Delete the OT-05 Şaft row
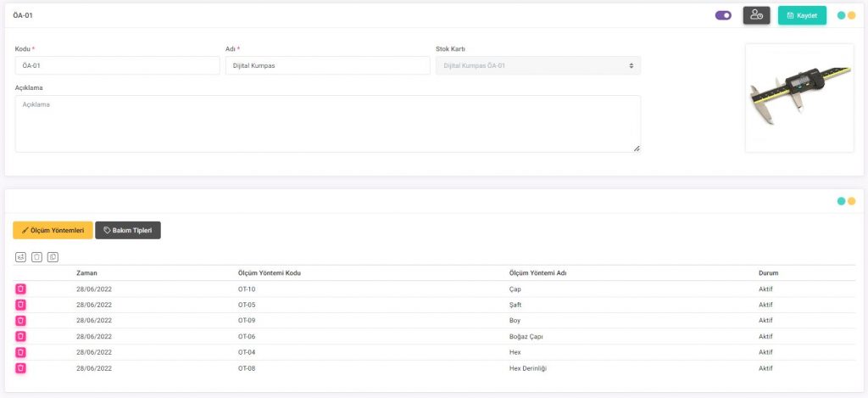 (x=20, y=305)
